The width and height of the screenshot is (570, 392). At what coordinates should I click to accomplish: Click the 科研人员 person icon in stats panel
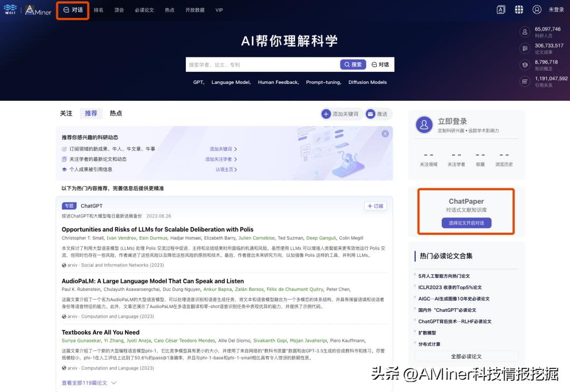coord(524,32)
